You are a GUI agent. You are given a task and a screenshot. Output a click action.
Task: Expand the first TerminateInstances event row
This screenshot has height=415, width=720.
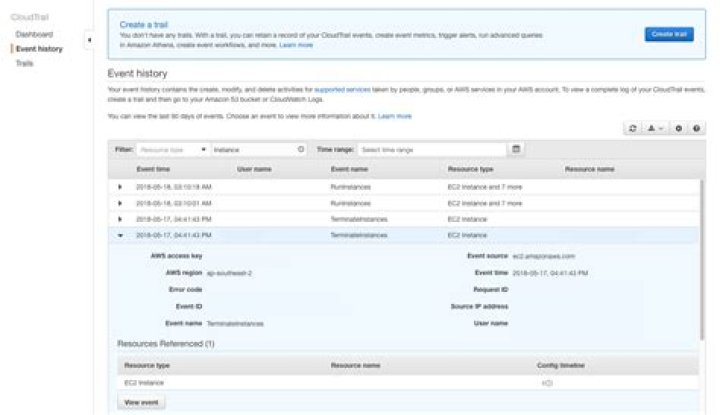coord(120,219)
